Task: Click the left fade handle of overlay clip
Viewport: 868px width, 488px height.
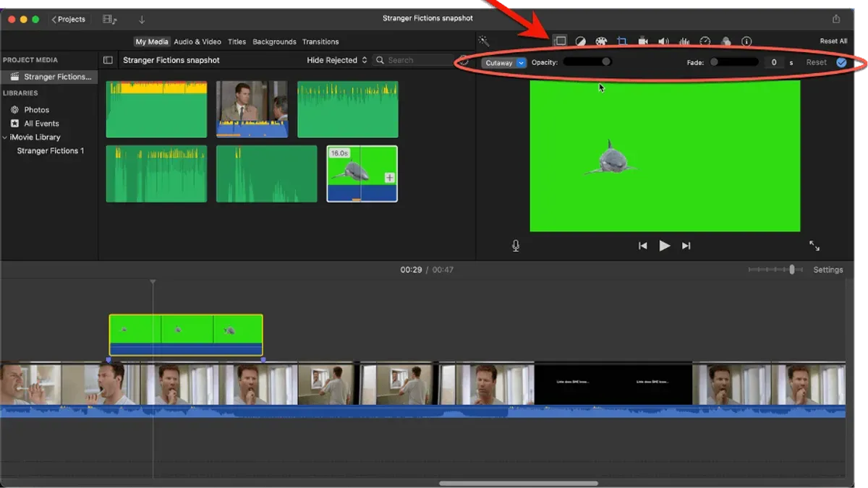Action: tap(109, 359)
